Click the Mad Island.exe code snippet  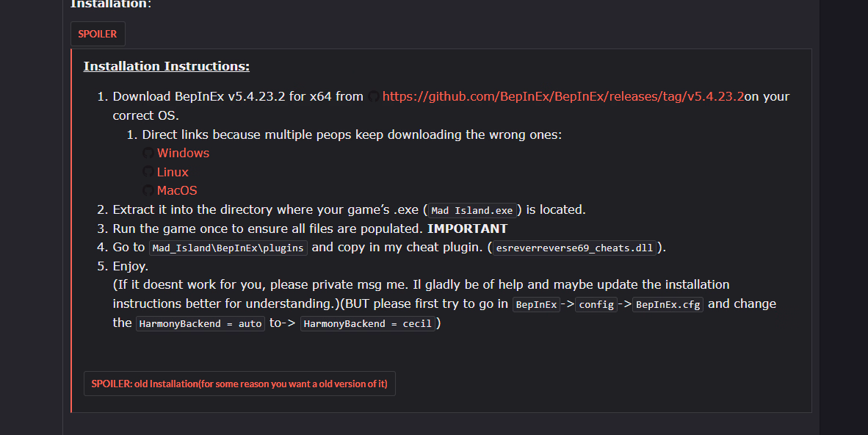pos(472,211)
